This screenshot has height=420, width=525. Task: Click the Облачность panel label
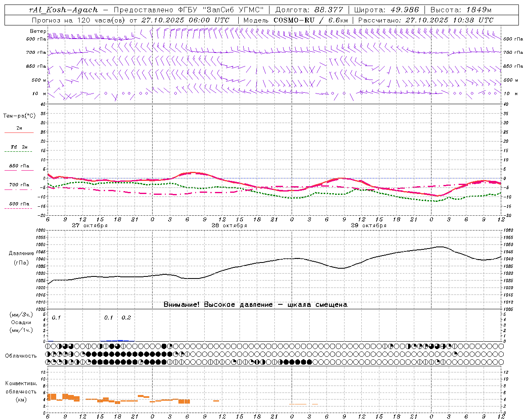click(x=21, y=356)
